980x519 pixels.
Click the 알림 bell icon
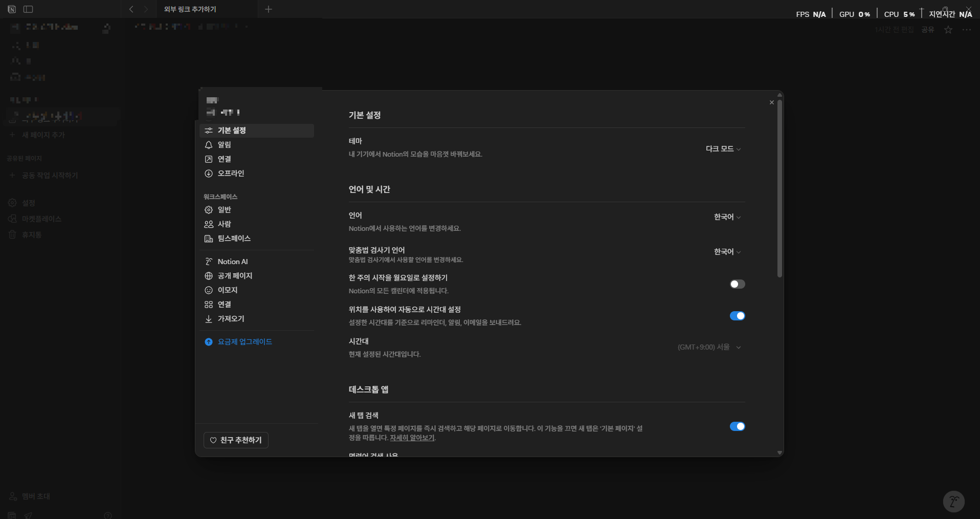point(209,145)
